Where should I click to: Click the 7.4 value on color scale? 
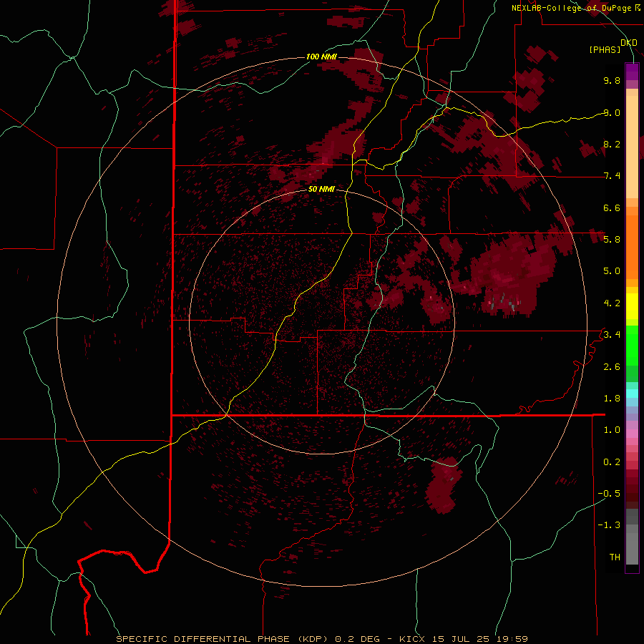[612, 176]
